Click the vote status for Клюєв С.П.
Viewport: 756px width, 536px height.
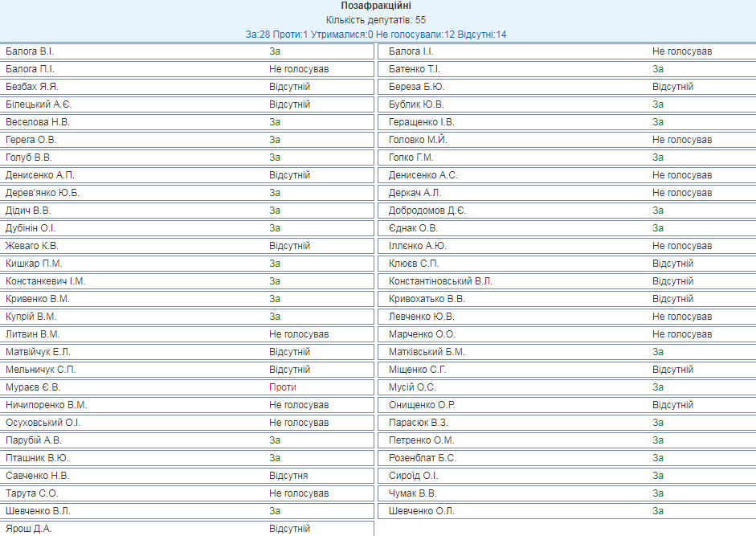[x=672, y=264]
